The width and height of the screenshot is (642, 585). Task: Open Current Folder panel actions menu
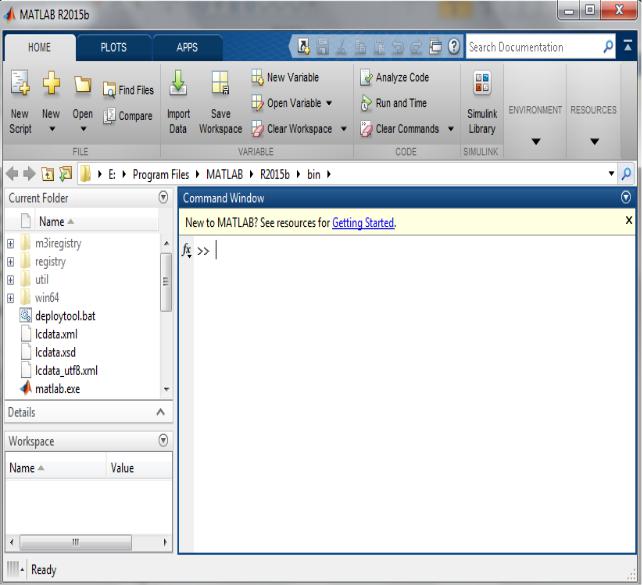(163, 197)
